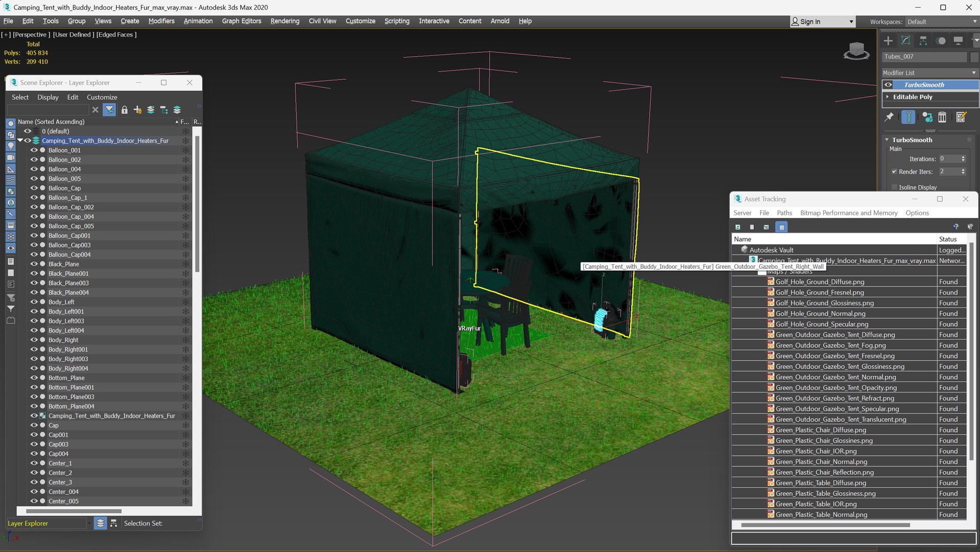The width and height of the screenshot is (980, 552).
Task: Open Display menu in Scene Explorer
Action: click(x=48, y=97)
